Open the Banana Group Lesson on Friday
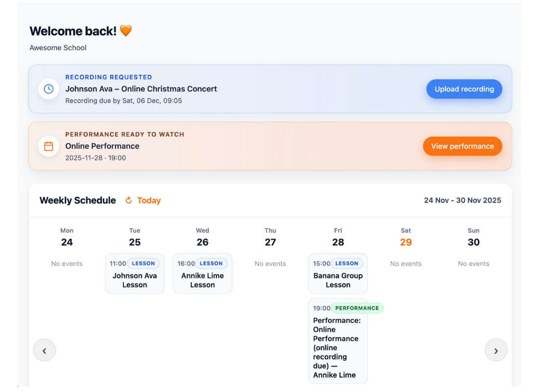539x392 pixels. 338,280
